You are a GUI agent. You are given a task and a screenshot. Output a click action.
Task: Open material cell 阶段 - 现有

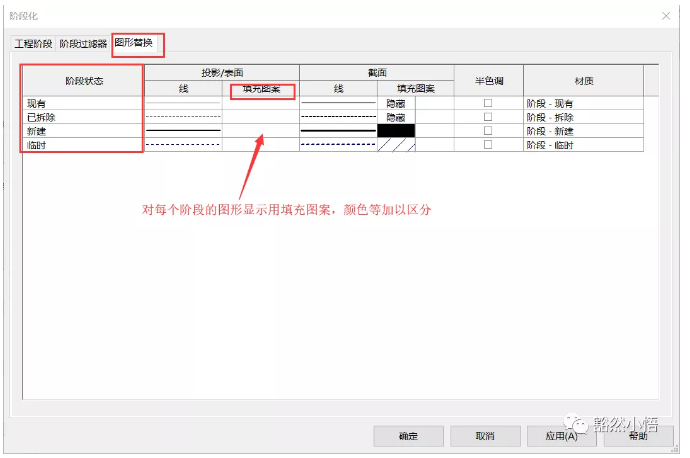[582, 103]
